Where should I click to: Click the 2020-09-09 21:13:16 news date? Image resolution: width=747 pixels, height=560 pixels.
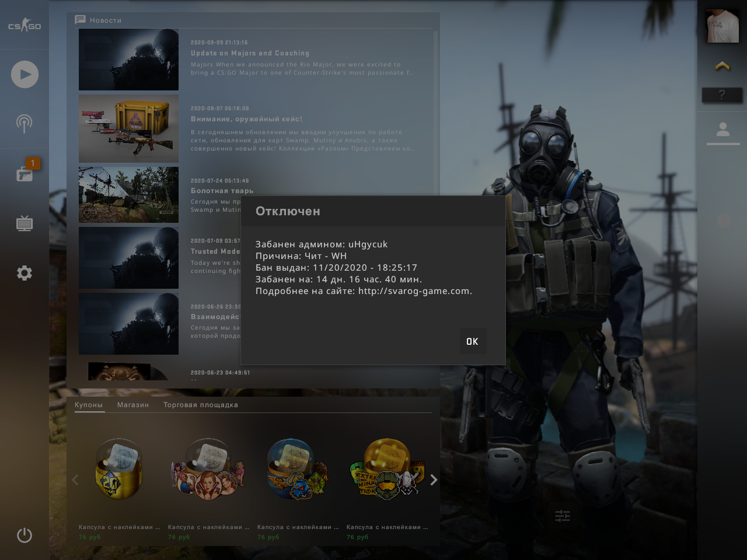[x=219, y=43]
